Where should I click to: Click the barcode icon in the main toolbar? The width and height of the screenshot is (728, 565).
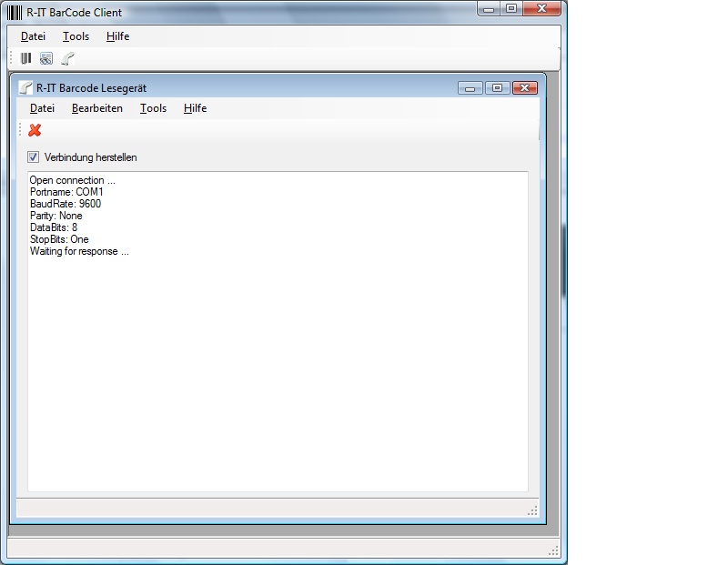[x=26, y=58]
